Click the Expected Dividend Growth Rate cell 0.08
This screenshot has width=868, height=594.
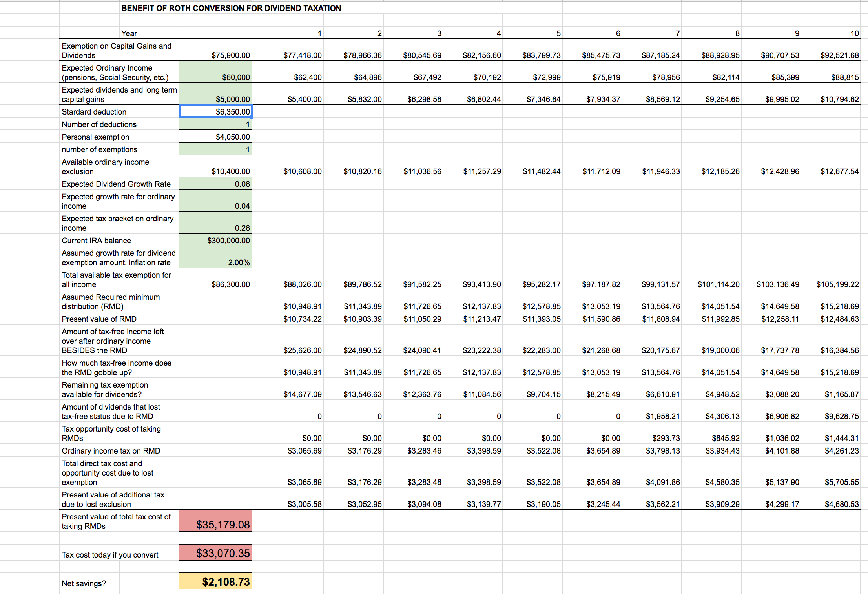215,184
